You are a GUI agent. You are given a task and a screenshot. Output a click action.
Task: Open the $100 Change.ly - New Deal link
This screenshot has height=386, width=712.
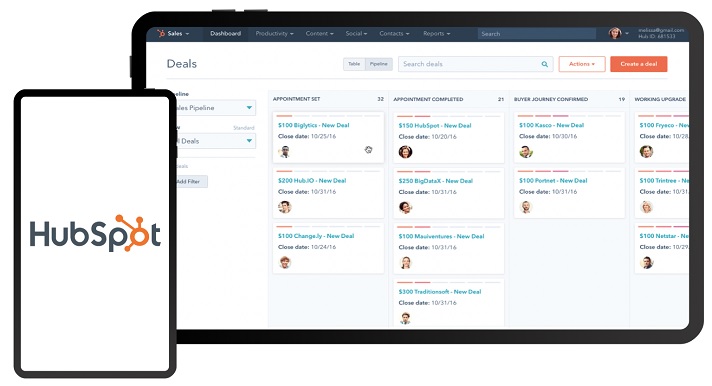[316, 236]
